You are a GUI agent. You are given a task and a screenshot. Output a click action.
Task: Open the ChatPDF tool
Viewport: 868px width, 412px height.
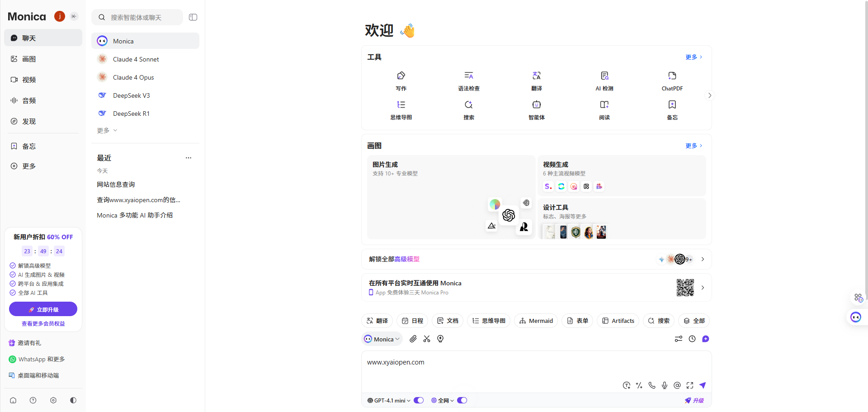(x=672, y=81)
